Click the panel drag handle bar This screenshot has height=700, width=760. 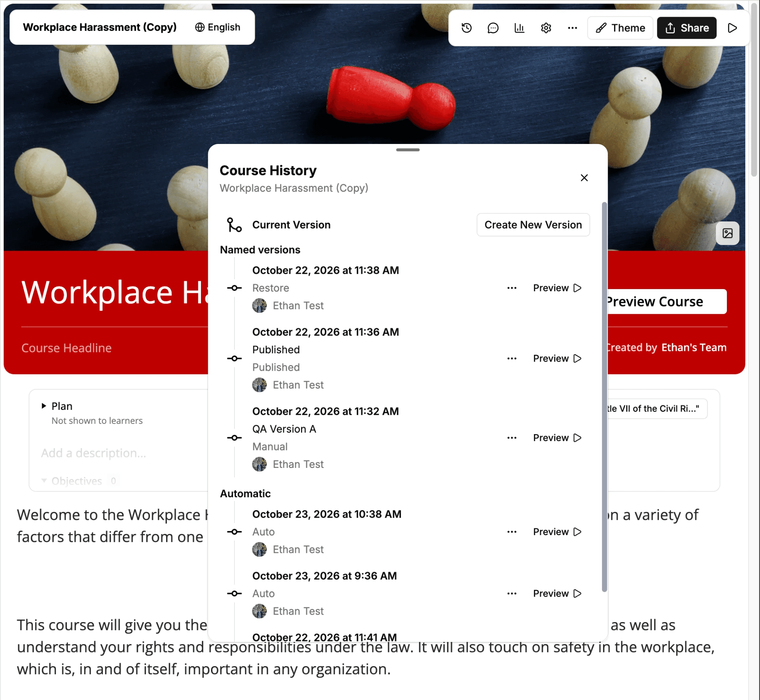point(408,150)
